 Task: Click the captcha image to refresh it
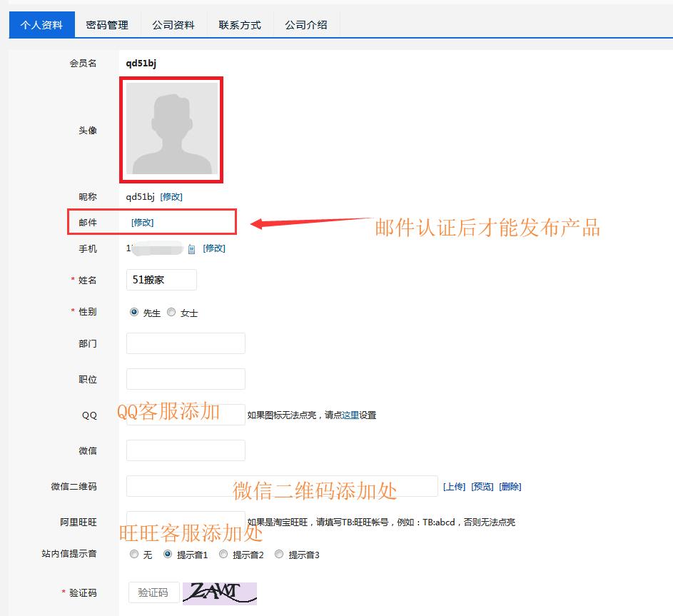[219, 593]
